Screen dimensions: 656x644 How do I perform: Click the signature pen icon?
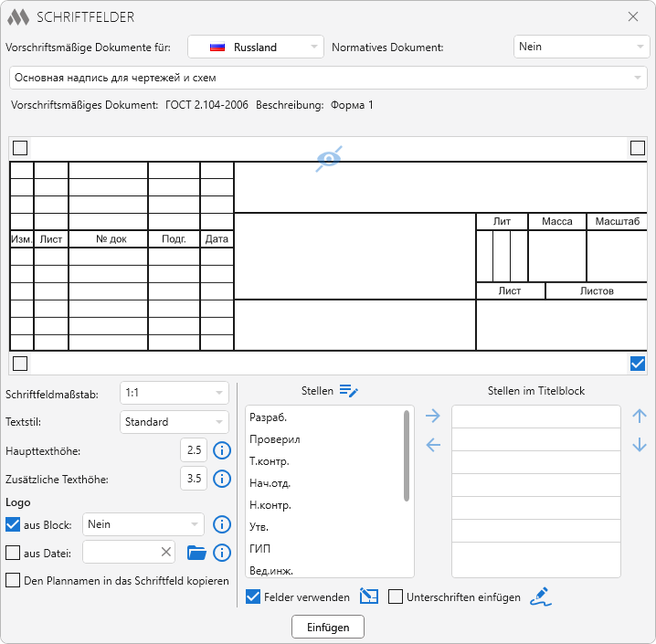click(542, 597)
